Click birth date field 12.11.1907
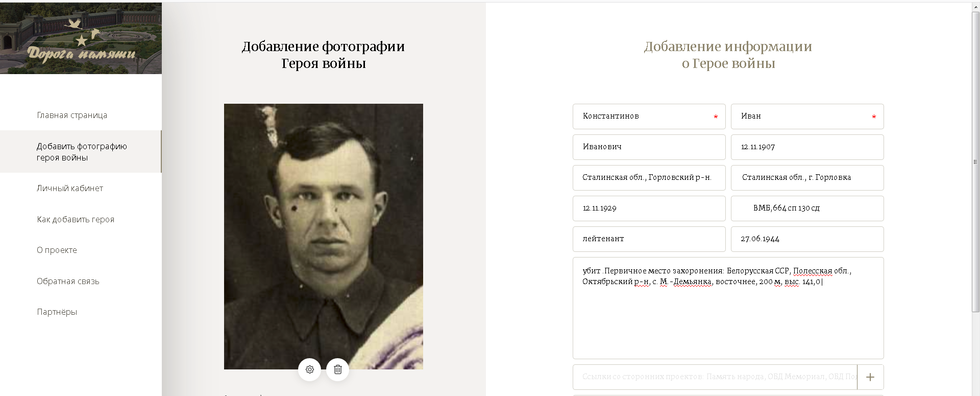The image size is (980, 396). coord(807,147)
